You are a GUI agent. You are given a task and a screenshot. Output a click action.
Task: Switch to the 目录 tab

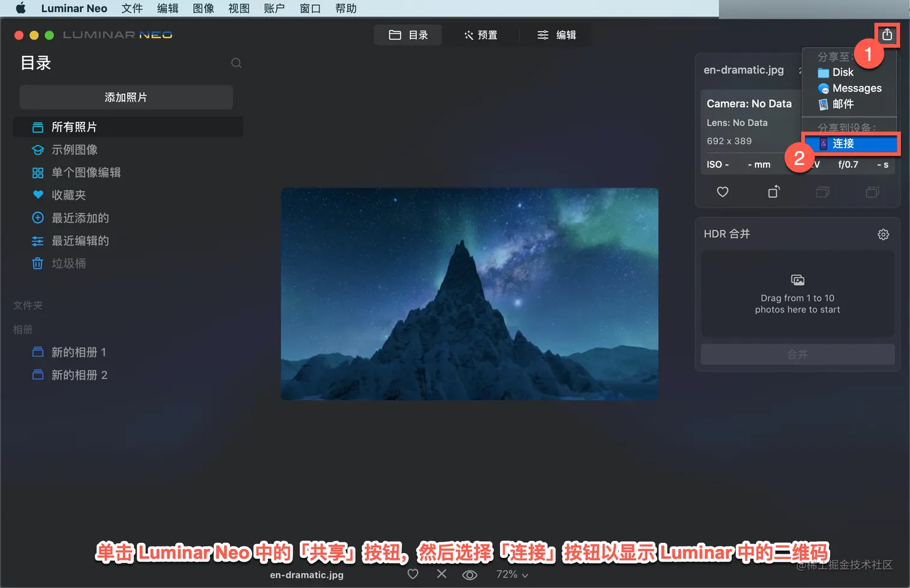(x=408, y=35)
